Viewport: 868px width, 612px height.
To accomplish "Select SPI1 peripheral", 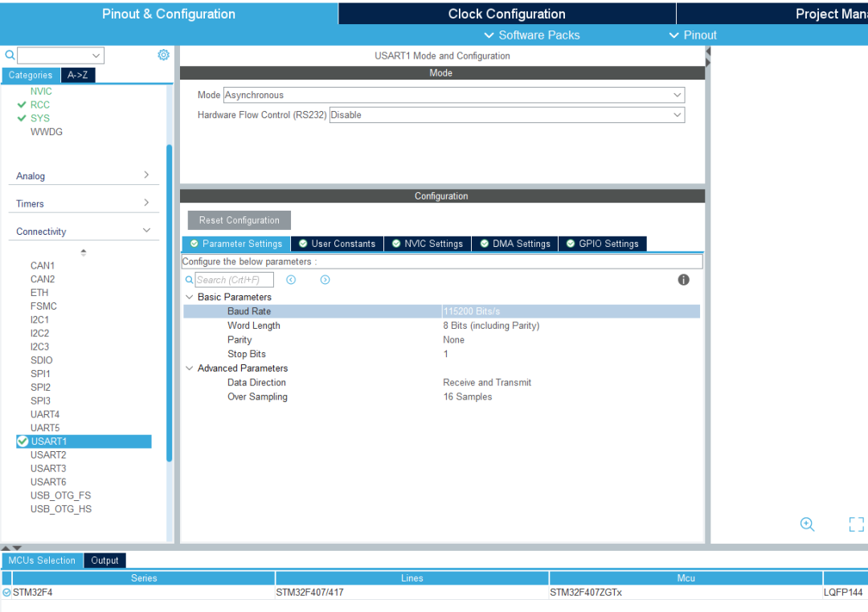I will pos(40,374).
